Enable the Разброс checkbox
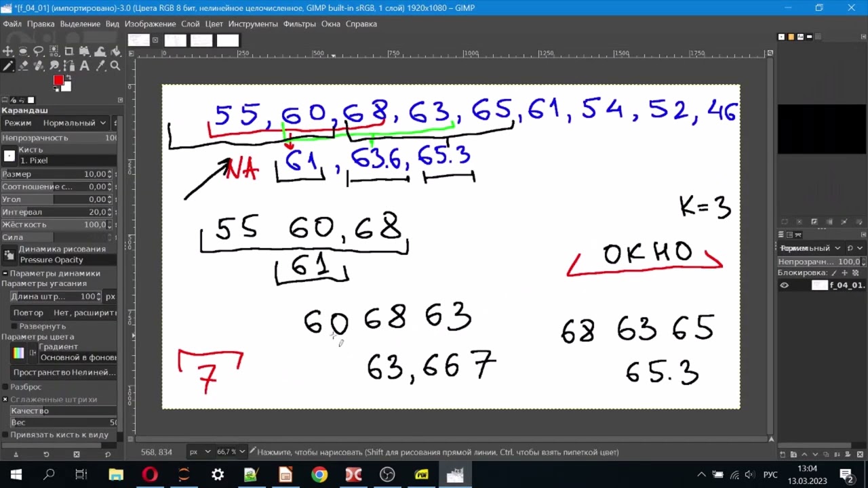Image resolution: width=868 pixels, height=488 pixels. point(5,386)
